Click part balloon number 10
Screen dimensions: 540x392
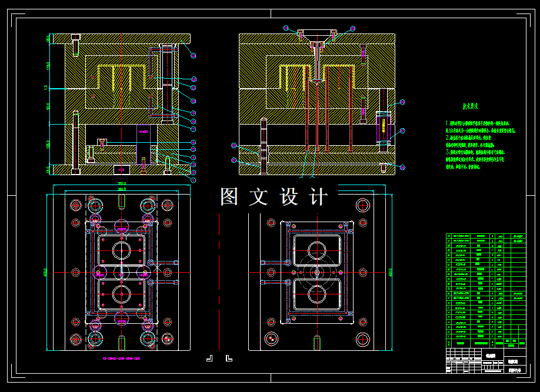click(x=193, y=101)
